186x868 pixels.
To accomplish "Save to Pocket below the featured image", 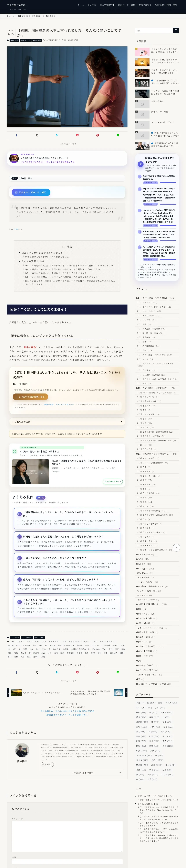I will (x=77, y=135).
